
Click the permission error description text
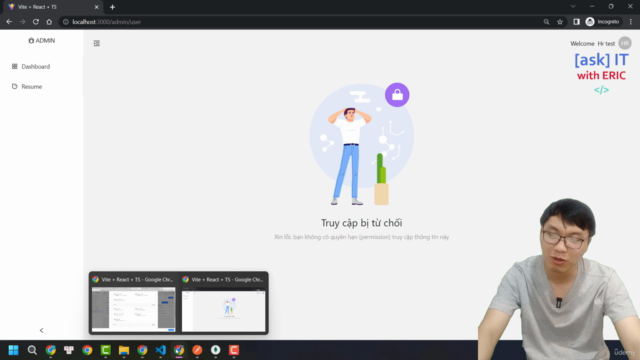pos(362,237)
